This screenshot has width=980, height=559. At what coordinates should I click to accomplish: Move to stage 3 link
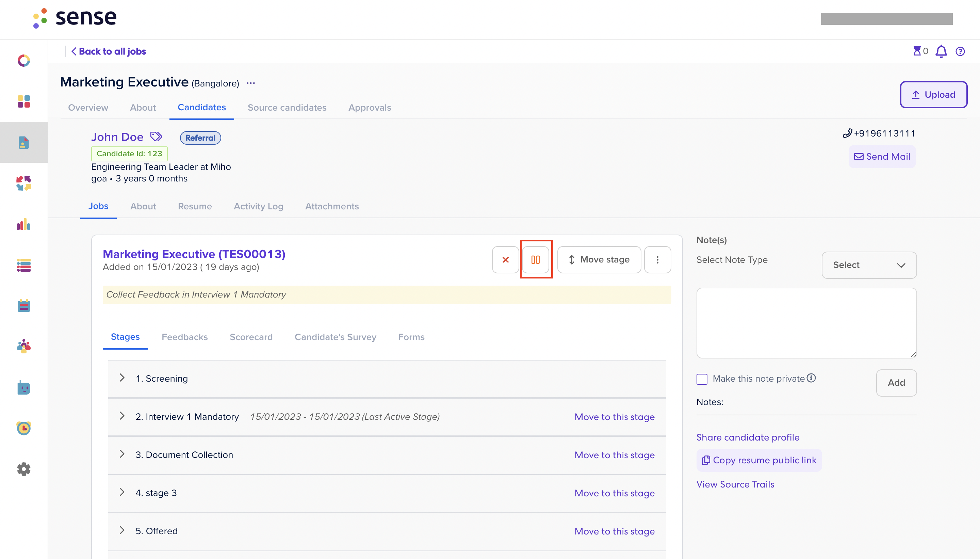coord(614,493)
